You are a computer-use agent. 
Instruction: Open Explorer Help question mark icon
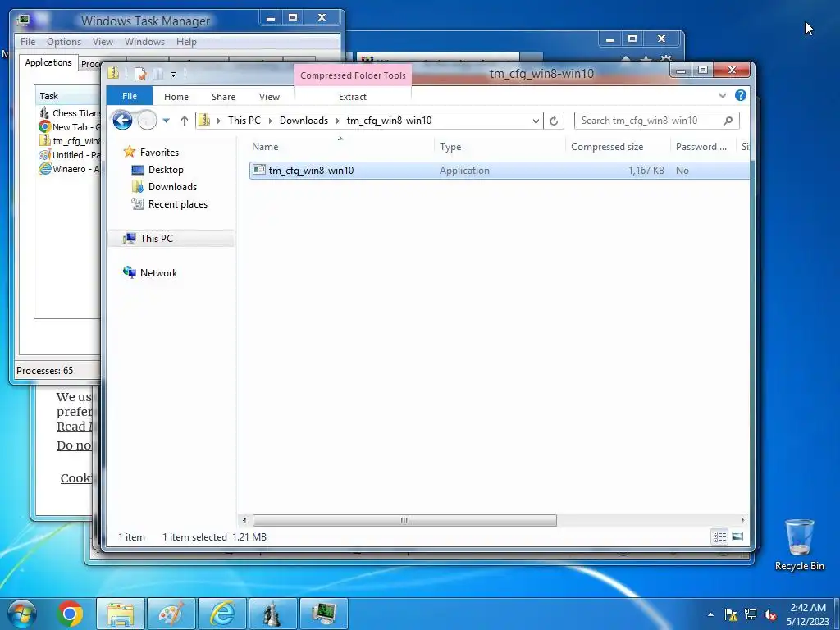tap(741, 95)
